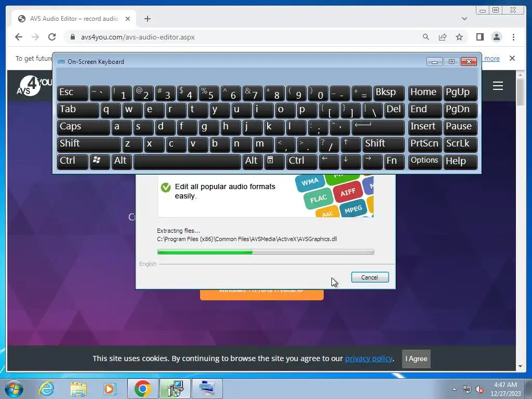The image size is (532, 399).
Task: Open the Windows Start orb
Action: point(14,389)
